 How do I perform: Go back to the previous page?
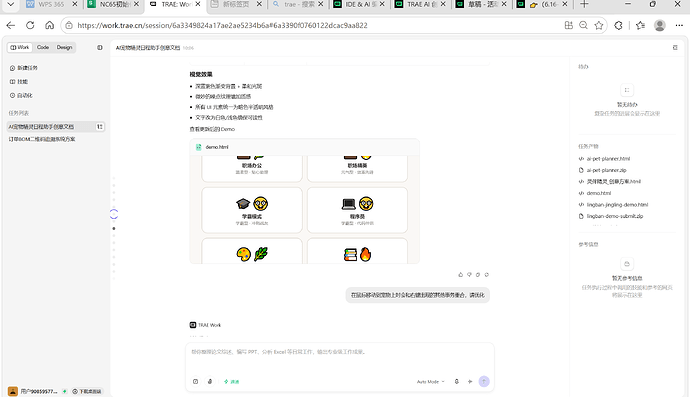(x=11, y=26)
